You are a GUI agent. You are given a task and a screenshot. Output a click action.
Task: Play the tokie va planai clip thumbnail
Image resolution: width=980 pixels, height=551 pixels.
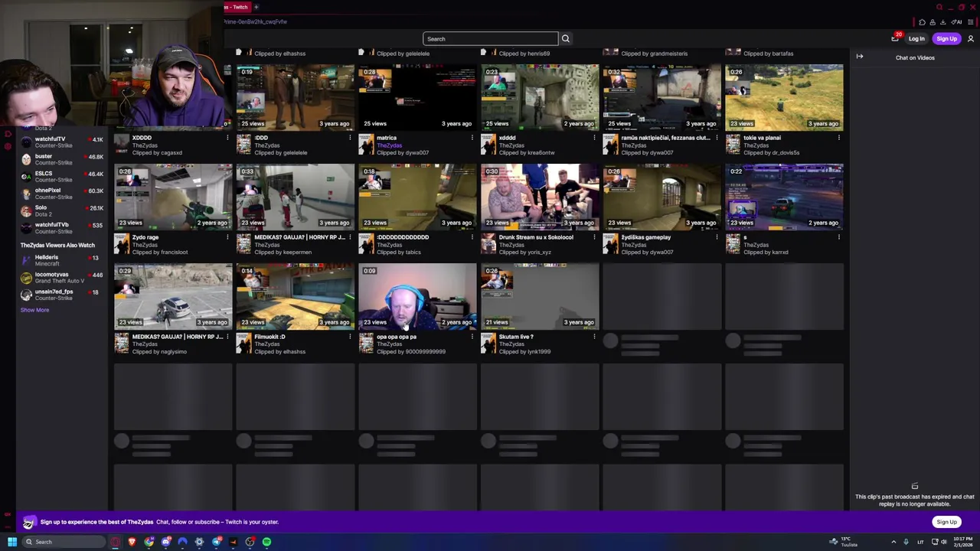coord(784,97)
